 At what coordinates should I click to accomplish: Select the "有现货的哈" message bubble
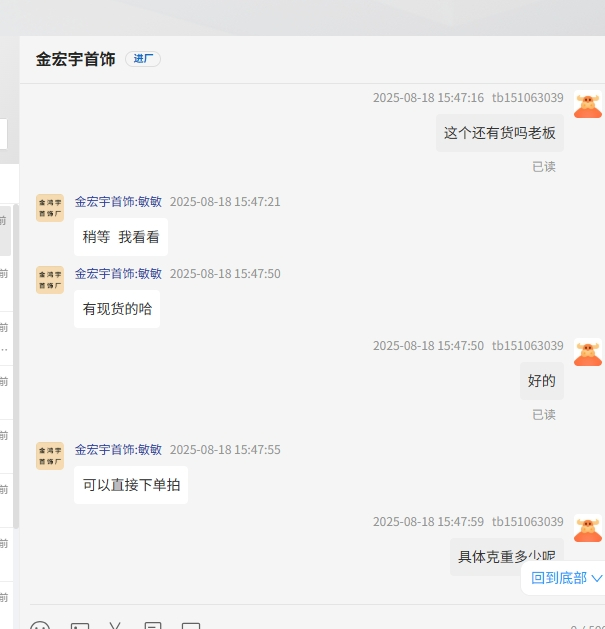(117, 309)
